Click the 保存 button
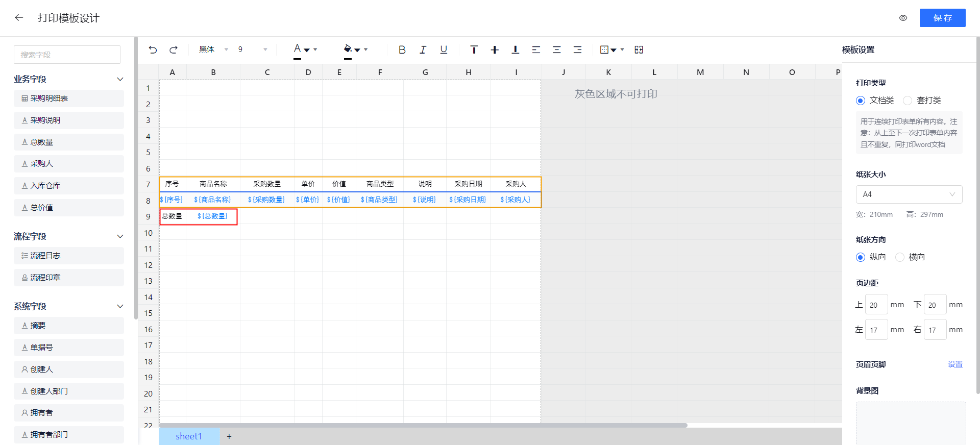 942,18
